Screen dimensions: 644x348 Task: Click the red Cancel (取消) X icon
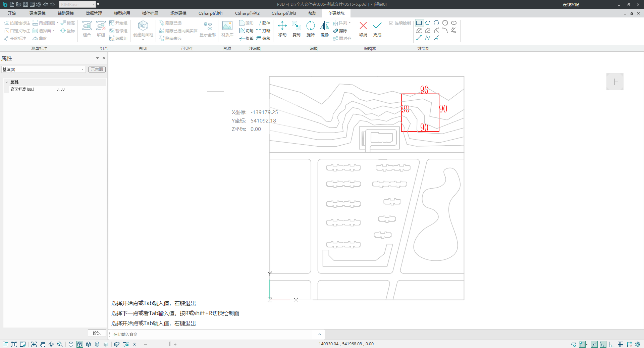[363, 26]
